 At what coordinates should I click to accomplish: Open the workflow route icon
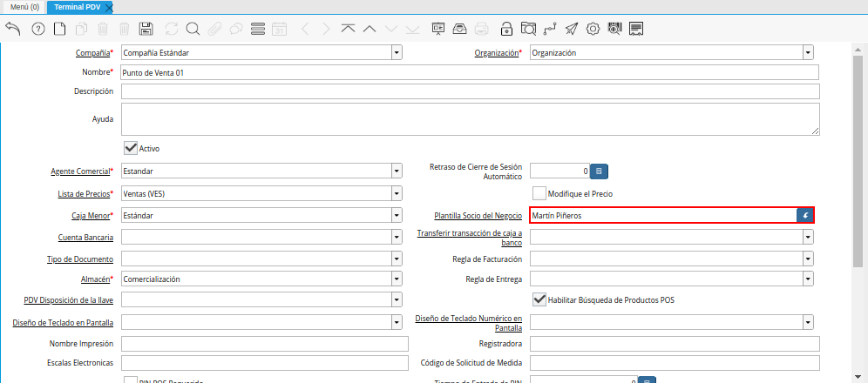click(x=550, y=29)
